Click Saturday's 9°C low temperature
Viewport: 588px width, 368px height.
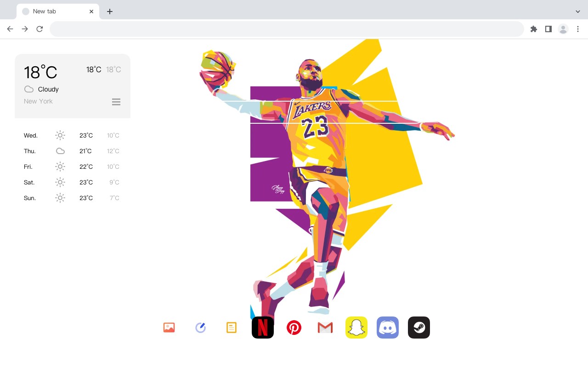[114, 182]
